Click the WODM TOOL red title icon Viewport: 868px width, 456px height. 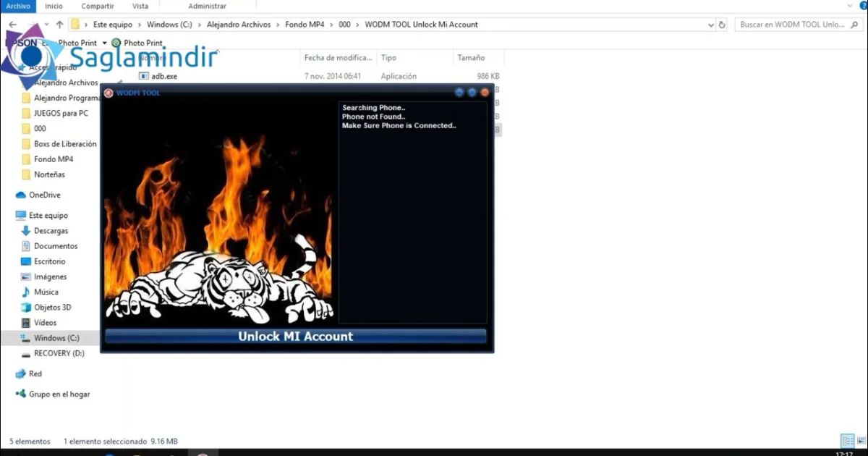point(109,93)
